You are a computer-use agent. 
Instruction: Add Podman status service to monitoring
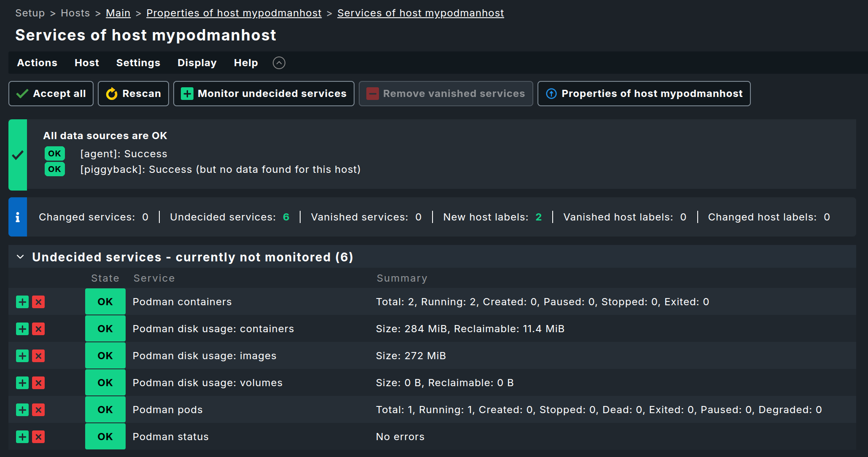[x=22, y=437]
